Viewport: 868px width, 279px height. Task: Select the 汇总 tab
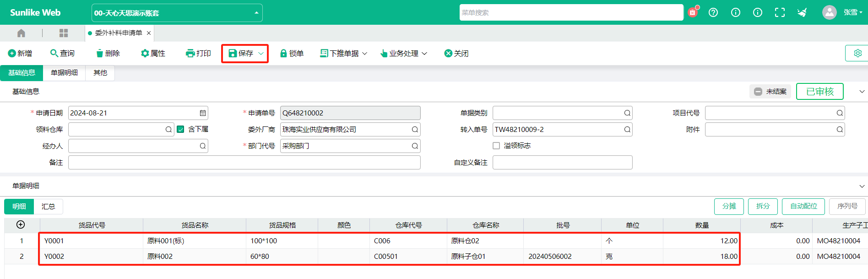coord(49,207)
